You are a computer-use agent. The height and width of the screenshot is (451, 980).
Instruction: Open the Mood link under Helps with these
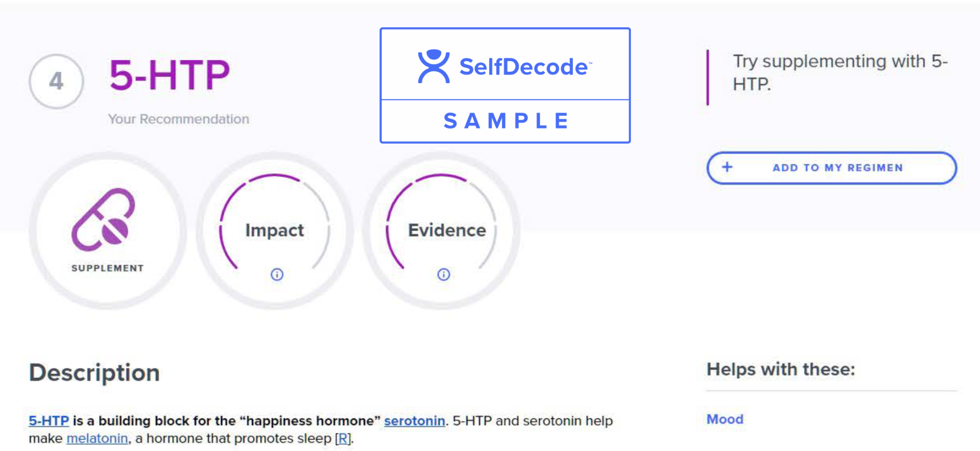[x=724, y=419]
